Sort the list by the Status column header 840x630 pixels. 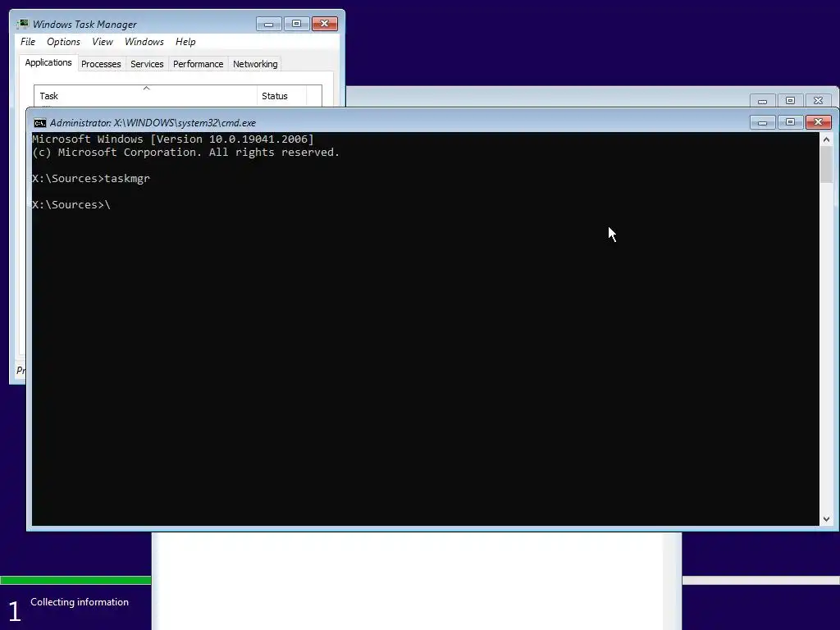click(282, 96)
